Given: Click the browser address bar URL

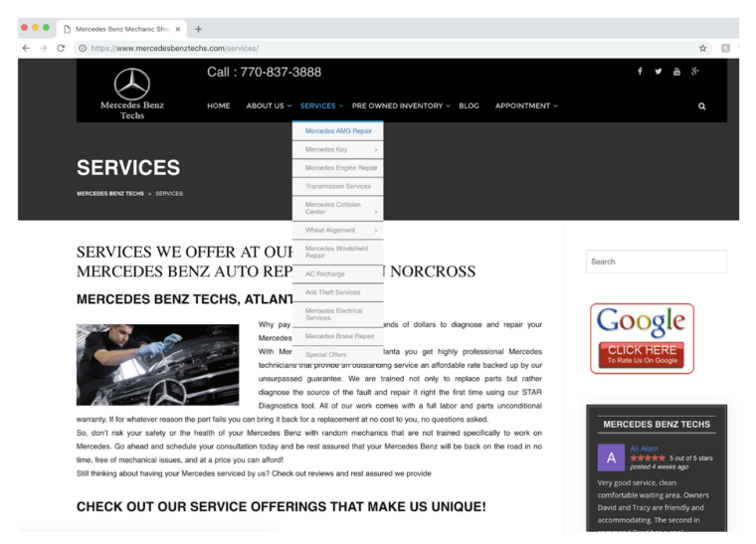Looking at the screenshot, I should point(174,48).
